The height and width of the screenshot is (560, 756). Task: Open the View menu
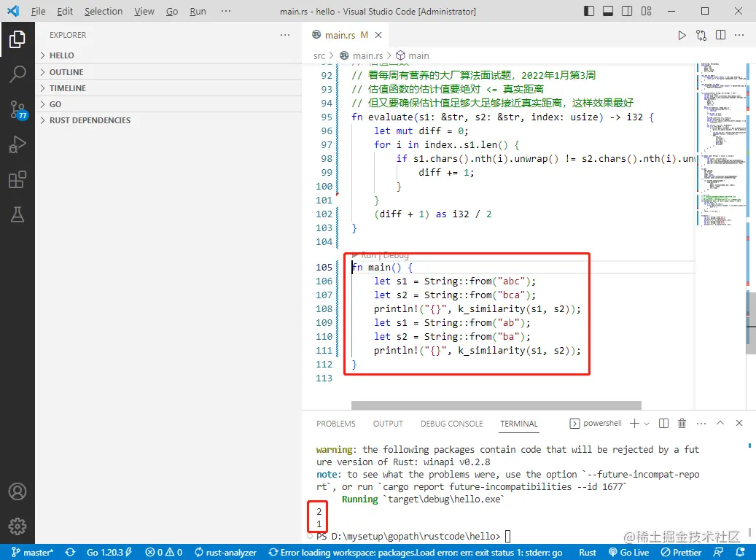pyautogui.click(x=144, y=11)
